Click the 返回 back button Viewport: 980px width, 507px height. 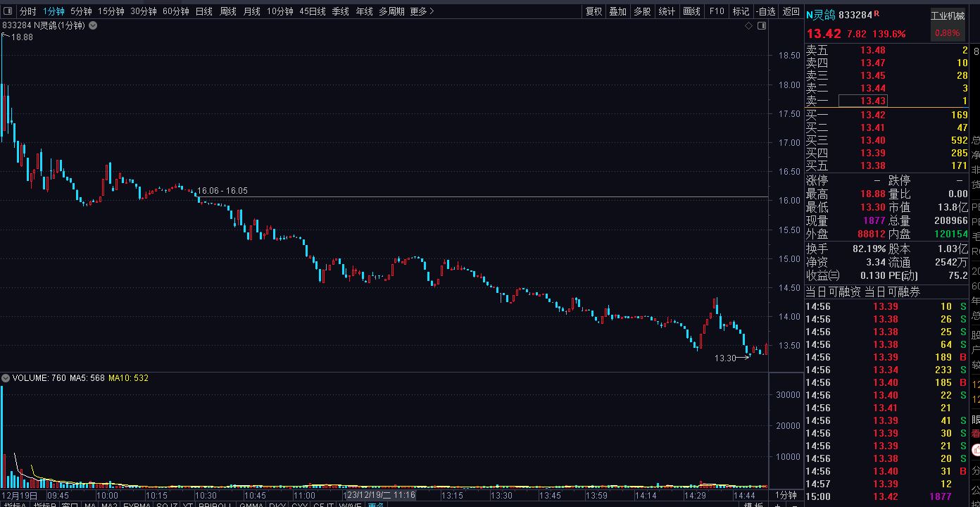(x=789, y=11)
